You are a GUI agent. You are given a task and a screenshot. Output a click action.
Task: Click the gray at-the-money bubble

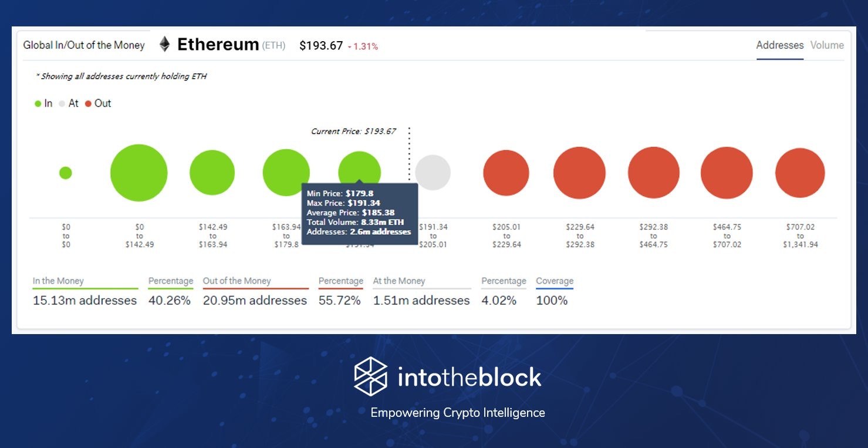[433, 173]
